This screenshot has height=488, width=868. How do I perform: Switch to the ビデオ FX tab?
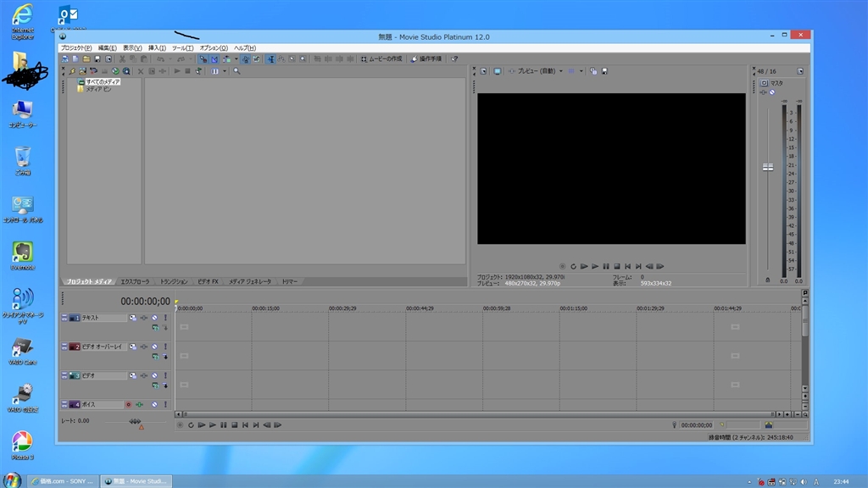(x=209, y=281)
